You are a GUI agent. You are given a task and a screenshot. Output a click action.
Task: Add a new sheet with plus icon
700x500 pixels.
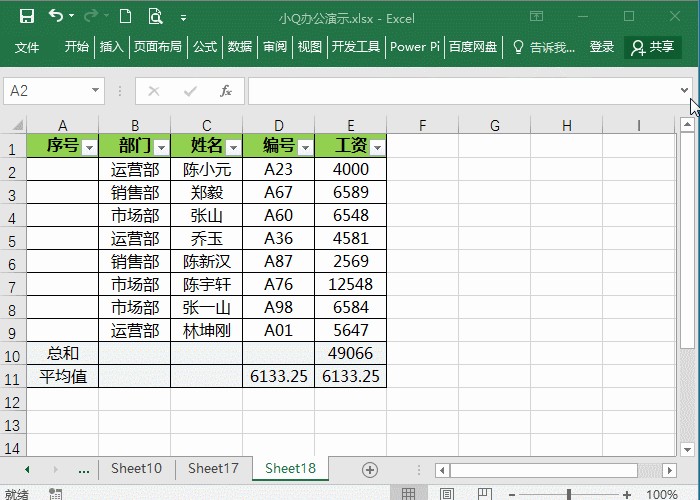(x=370, y=469)
